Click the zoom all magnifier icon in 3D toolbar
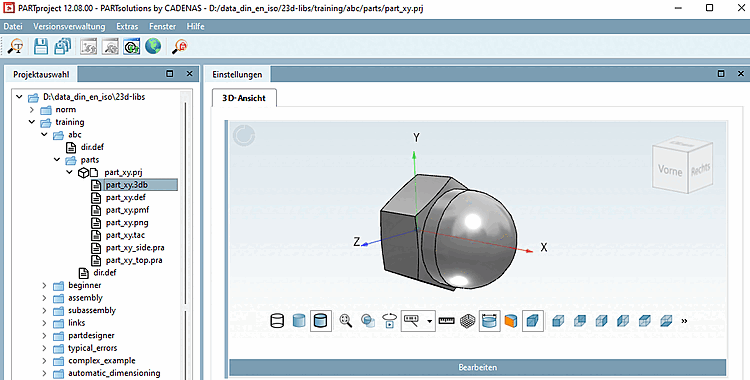This screenshot has width=750, height=380. coord(346,321)
